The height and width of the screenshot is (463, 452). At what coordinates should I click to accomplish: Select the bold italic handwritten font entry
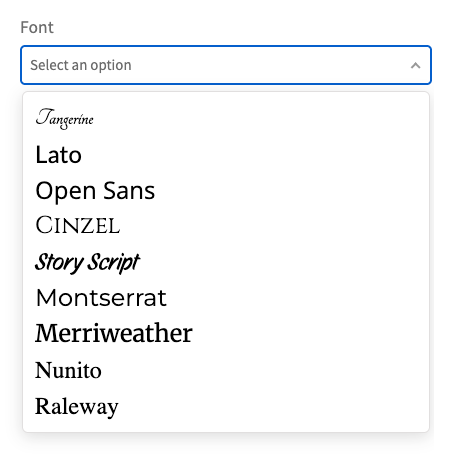[226, 262]
